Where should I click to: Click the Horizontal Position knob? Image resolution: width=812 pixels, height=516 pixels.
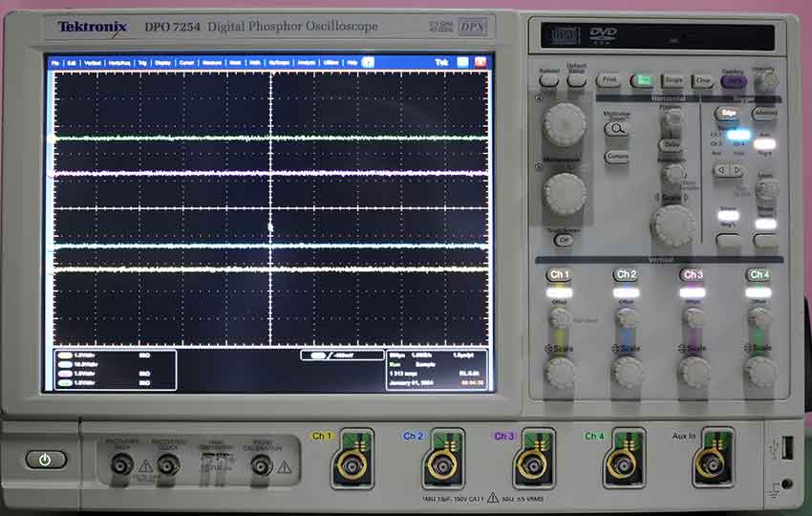click(x=673, y=119)
